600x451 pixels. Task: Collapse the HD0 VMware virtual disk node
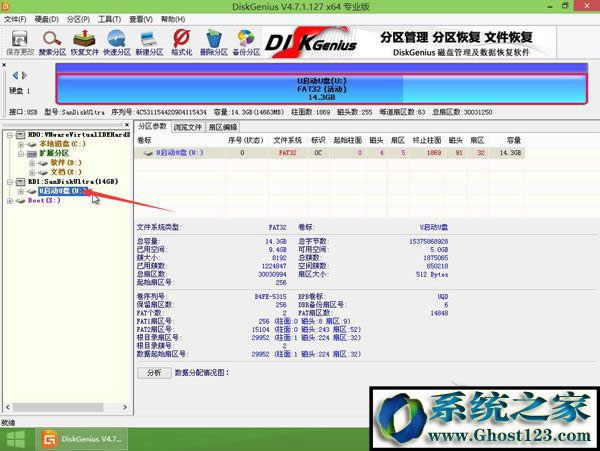9,134
